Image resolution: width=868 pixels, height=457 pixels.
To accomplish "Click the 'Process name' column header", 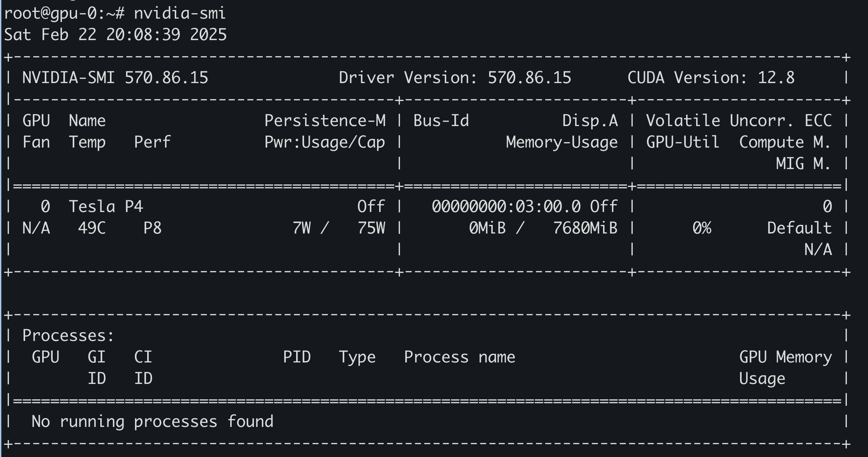I will [459, 357].
